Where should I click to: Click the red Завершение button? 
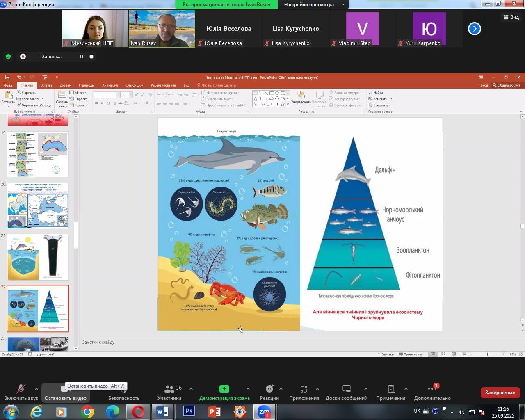click(500, 393)
